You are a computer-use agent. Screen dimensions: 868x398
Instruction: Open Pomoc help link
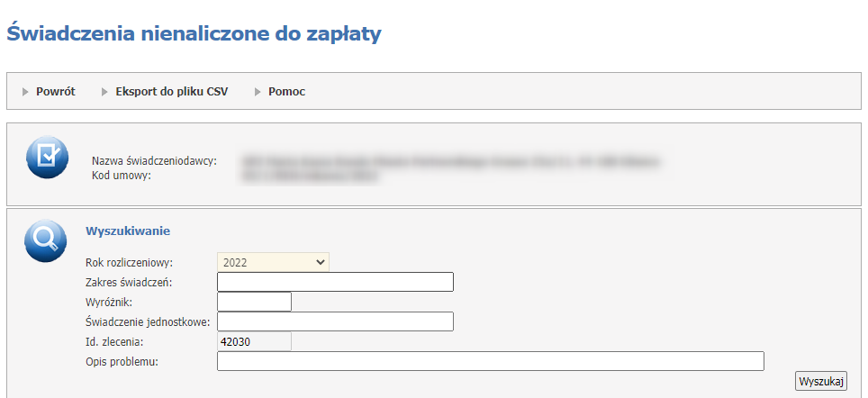tap(286, 92)
